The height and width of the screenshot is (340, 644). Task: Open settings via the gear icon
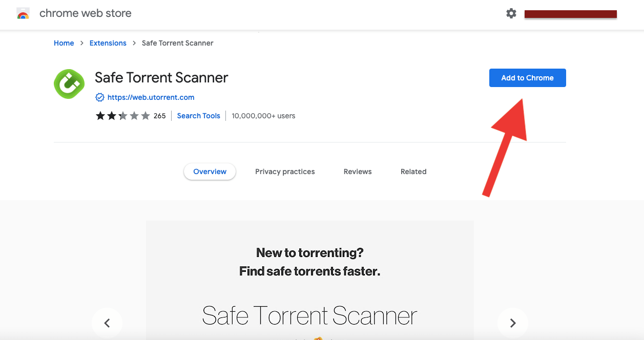pyautogui.click(x=511, y=14)
